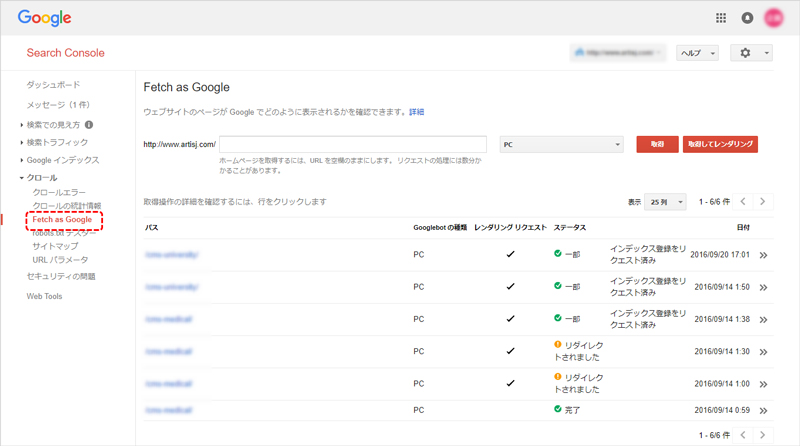Open details arrows for 2016/09/14 1:00 row
800x446 pixels.
tap(763, 384)
